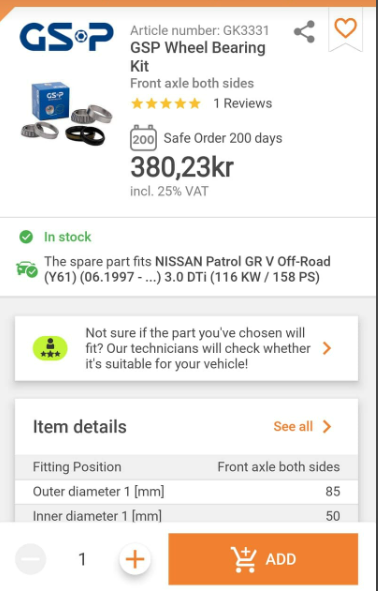Tap the cart icon in ADD button
The height and width of the screenshot is (591, 378).
(x=244, y=559)
